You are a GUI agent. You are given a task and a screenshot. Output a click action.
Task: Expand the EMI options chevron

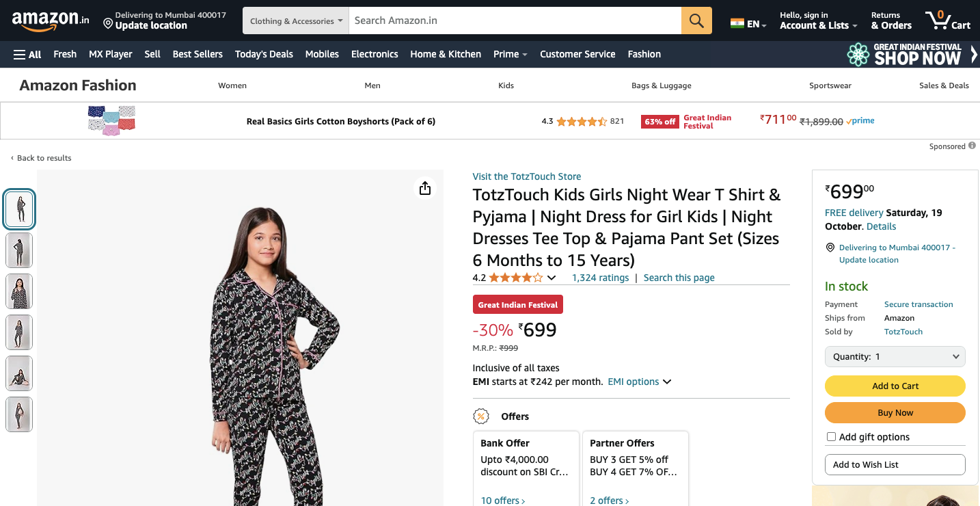tap(667, 382)
